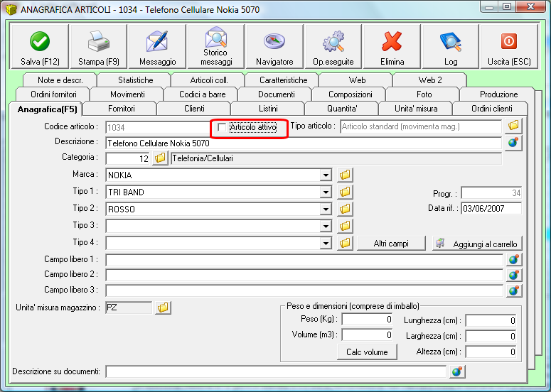
Task: Click into the Descrizione text field
Action: tap(304, 143)
